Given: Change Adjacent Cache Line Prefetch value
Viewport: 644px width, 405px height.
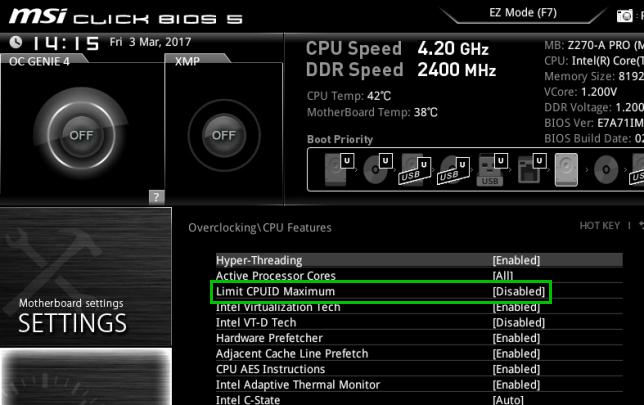Looking at the screenshot, I should (516, 354).
